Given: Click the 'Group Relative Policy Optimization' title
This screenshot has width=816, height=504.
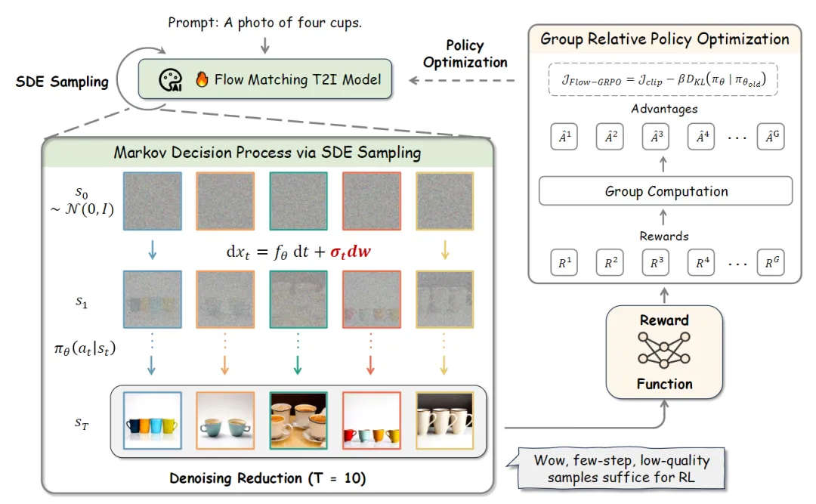Looking at the screenshot, I should 665,39.
